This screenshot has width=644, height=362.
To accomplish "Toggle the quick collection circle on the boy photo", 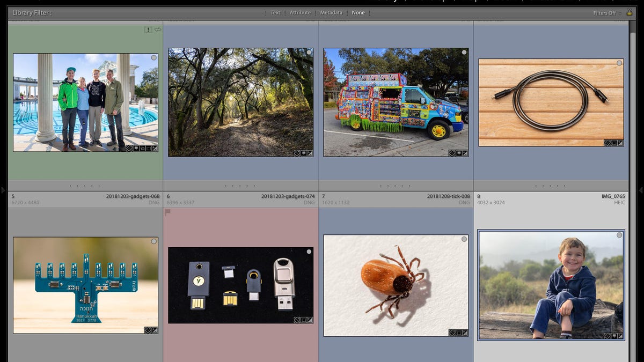I will click(x=619, y=235).
